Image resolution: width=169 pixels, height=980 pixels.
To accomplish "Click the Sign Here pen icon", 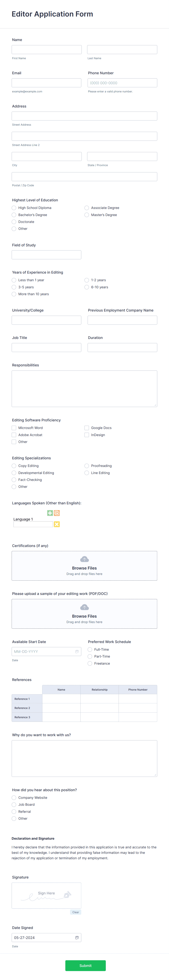I will (67, 894).
